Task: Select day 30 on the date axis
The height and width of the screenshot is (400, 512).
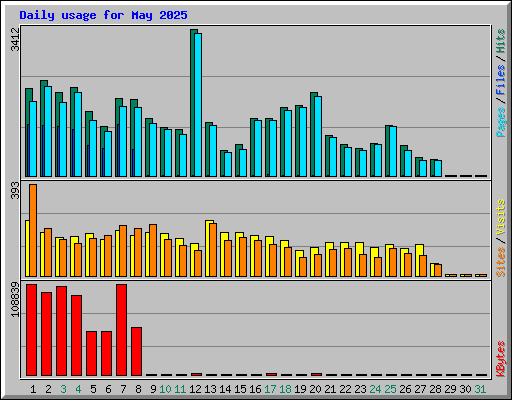Action: point(465,389)
